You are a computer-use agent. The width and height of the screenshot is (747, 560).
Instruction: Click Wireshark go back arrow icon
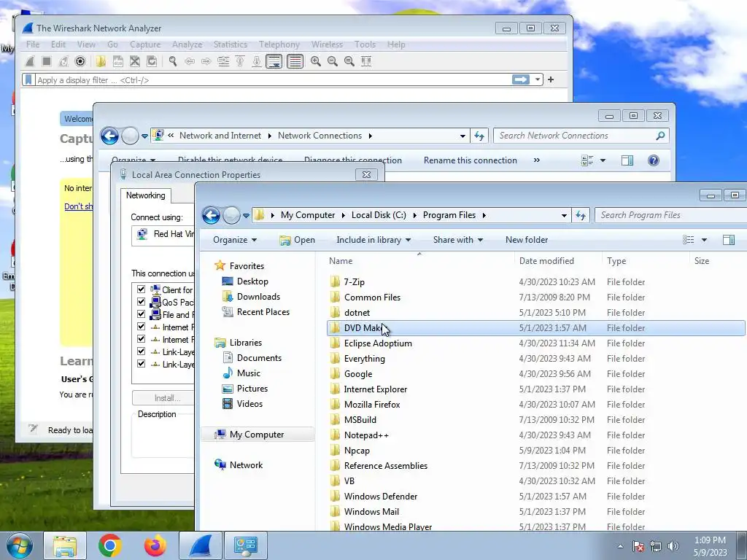click(x=190, y=61)
